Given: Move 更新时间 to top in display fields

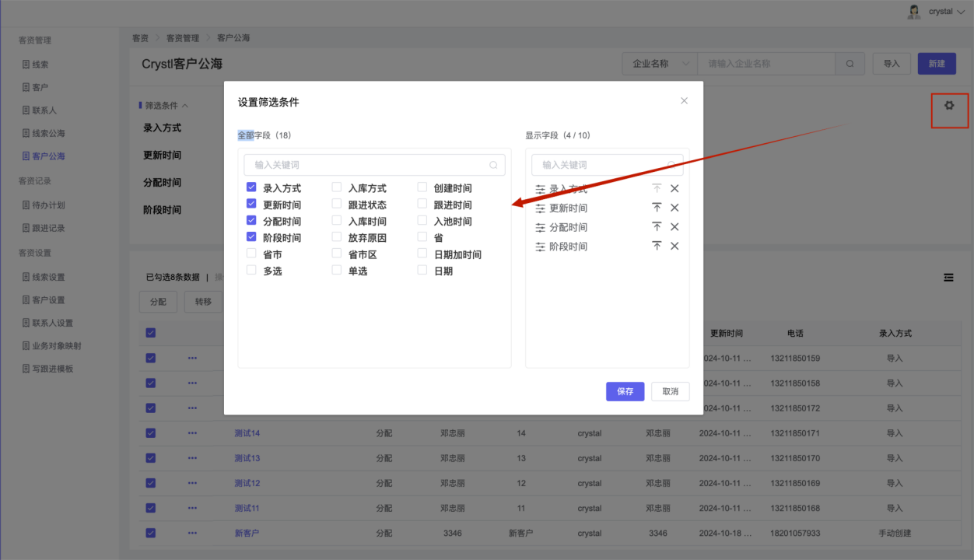Looking at the screenshot, I should 657,208.
